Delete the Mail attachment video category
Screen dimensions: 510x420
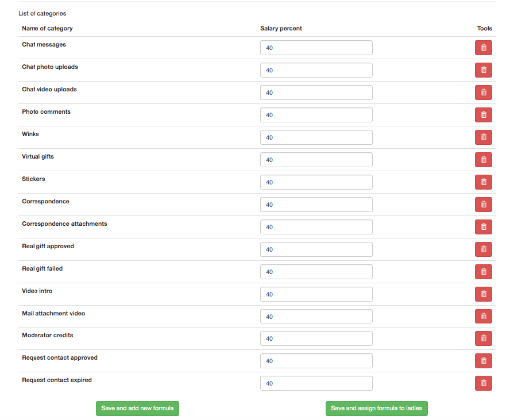click(x=484, y=316)
